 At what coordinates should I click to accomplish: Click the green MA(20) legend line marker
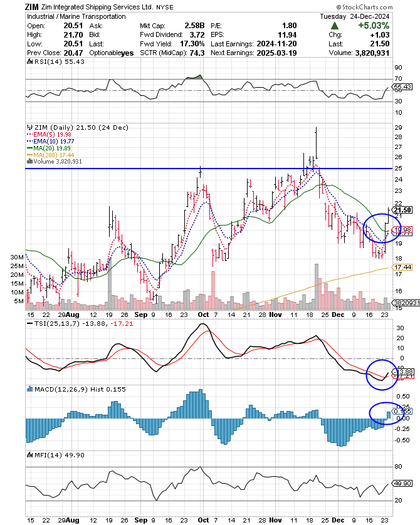(30, 148)
